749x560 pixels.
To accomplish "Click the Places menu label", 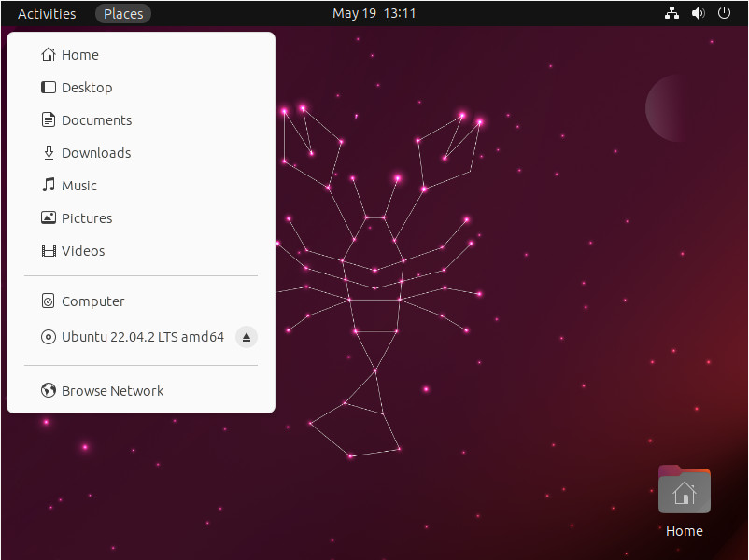I will (x=122, y=13).
